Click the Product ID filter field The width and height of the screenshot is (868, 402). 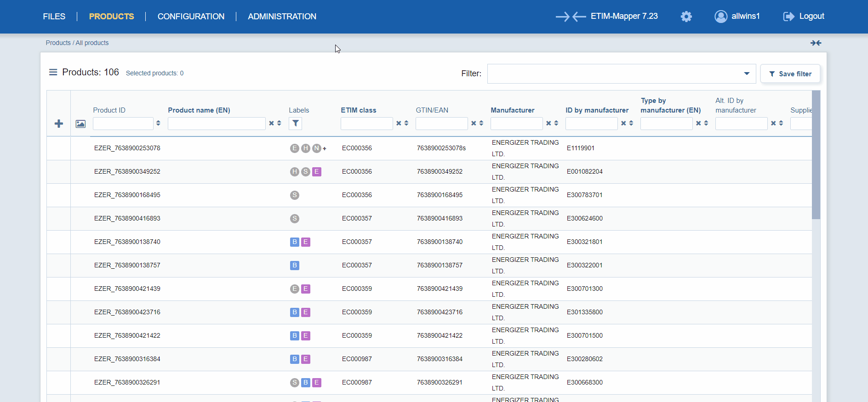[123, 123]
